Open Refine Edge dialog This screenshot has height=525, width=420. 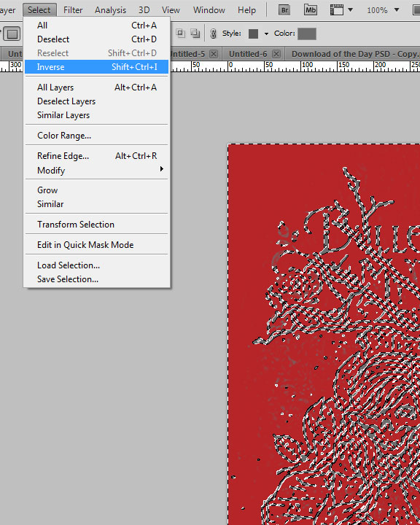[x=96, y=156]
